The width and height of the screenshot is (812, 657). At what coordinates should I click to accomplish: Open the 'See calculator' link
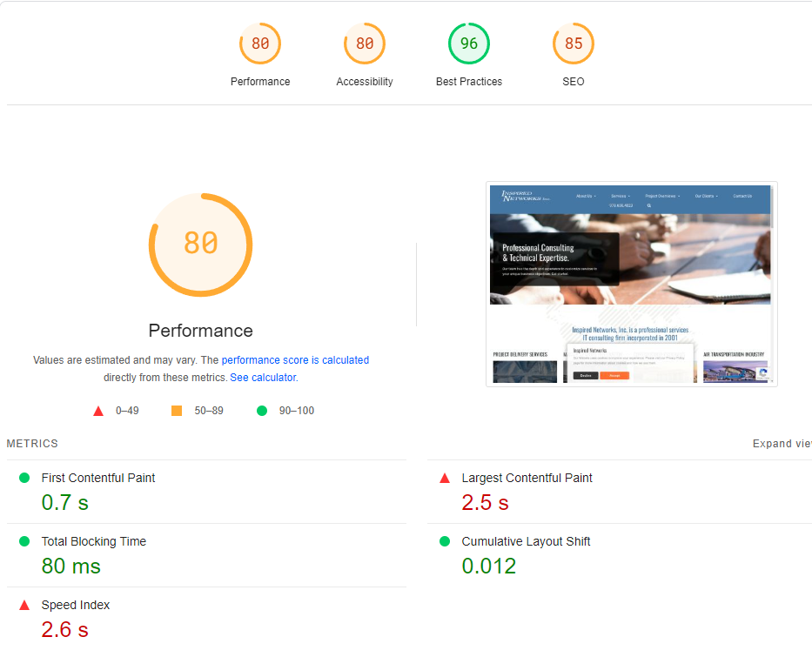click(x=263, y=378)
